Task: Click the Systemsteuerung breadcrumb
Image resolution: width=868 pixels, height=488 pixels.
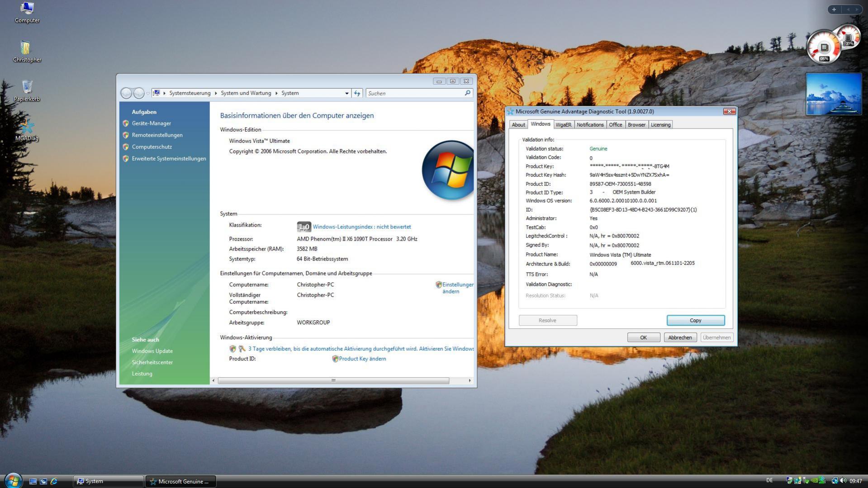Action: [190, 93]
